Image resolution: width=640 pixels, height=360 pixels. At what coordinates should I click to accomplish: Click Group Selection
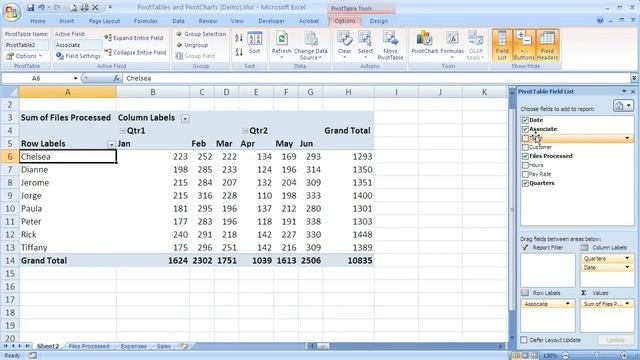(201, 34)
